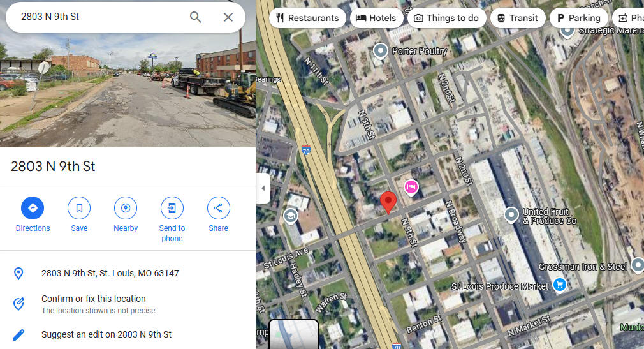Switch map layers via bottom thumbnail
Image resolution: width=644 pixels, height=349 pixels.
click(x=293, y=334)
